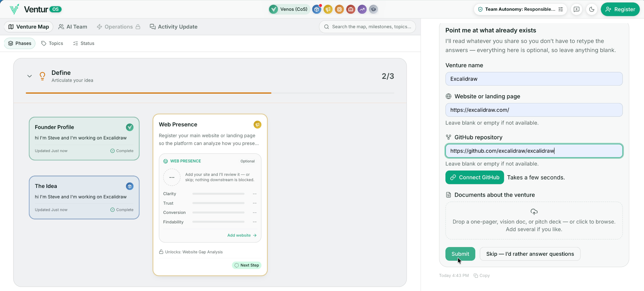Open the Founder Profile card

point(84,139)
